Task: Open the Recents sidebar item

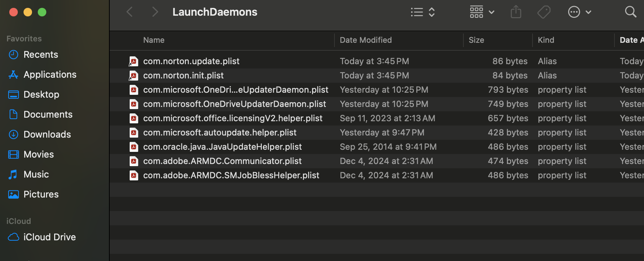Action: click(x=41, y=55)
